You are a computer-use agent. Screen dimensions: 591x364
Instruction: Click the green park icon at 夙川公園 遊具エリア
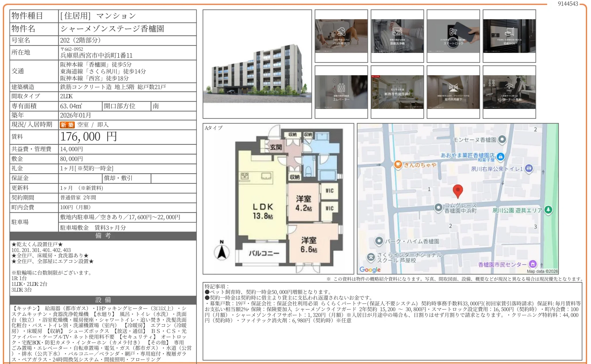548,210
